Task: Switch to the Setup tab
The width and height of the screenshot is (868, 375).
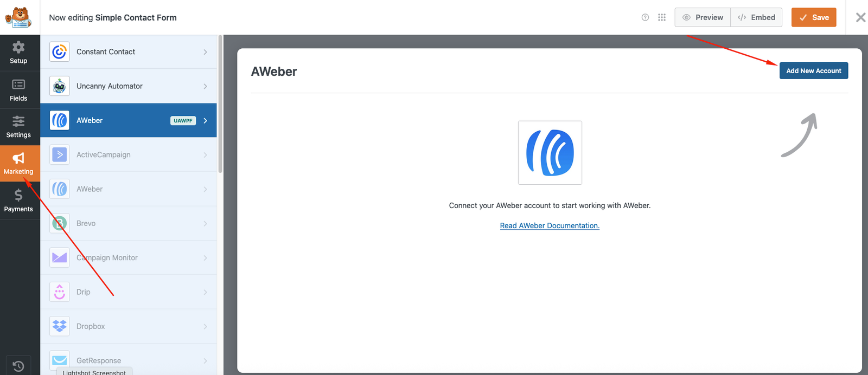Action: point(18,53)
